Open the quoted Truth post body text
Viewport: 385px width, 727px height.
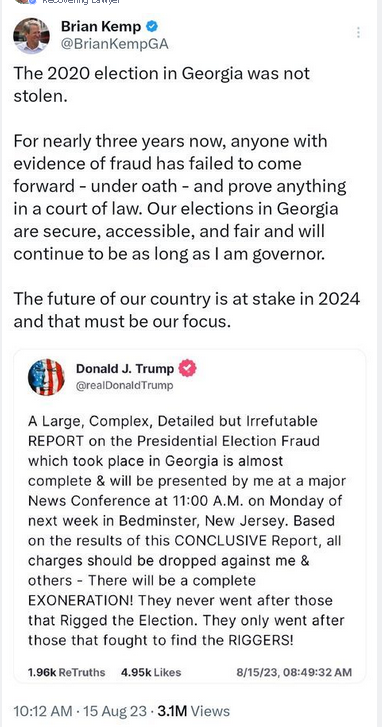(x=187, y=530)
